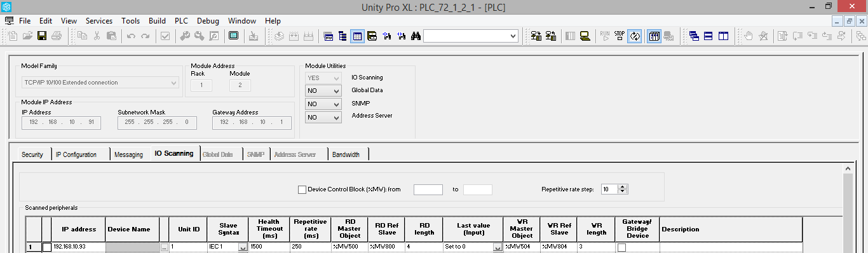868x253 pixels.
Task: Click the WR Master Object cell %MW504
Action: (522, 247)
